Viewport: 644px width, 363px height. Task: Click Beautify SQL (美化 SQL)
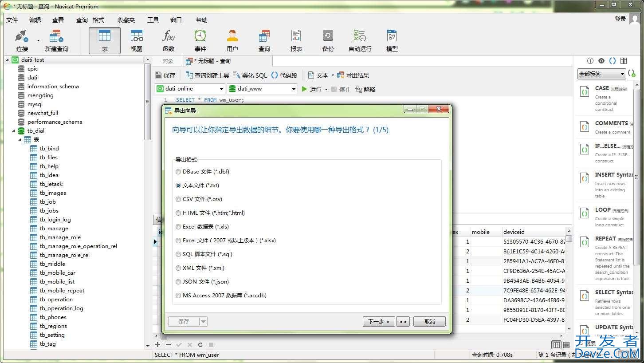tap(250, 75)
